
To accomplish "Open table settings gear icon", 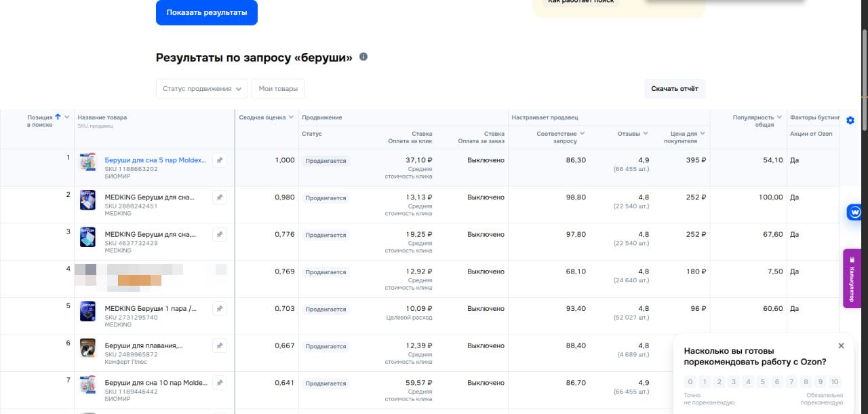I will (x=850, y=120).
